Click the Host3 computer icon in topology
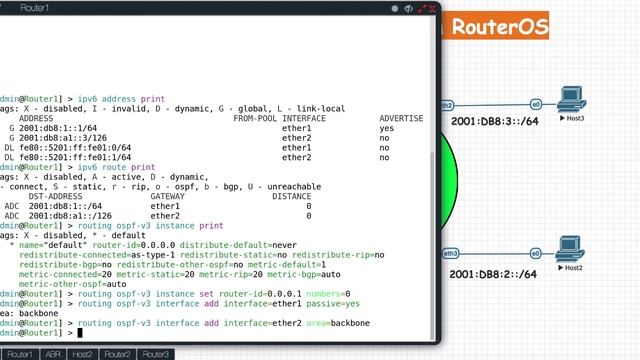Screen dimensions: 640x360 pos(571,99)
